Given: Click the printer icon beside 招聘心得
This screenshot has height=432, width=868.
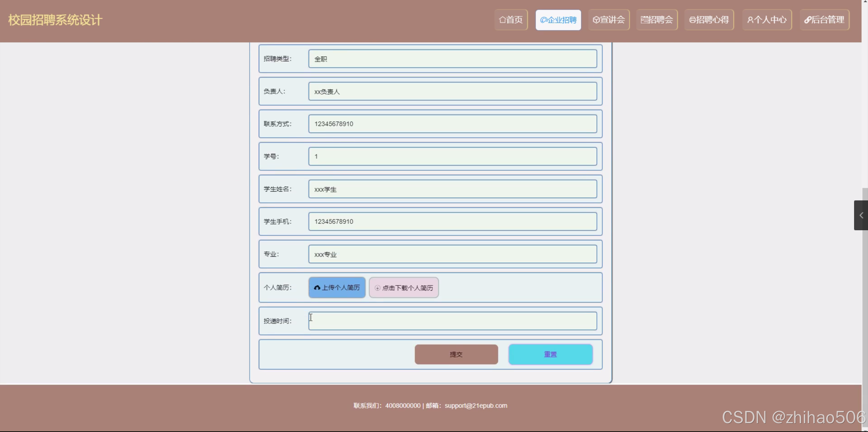Looking at the screenshot, I should coord(692,20).
